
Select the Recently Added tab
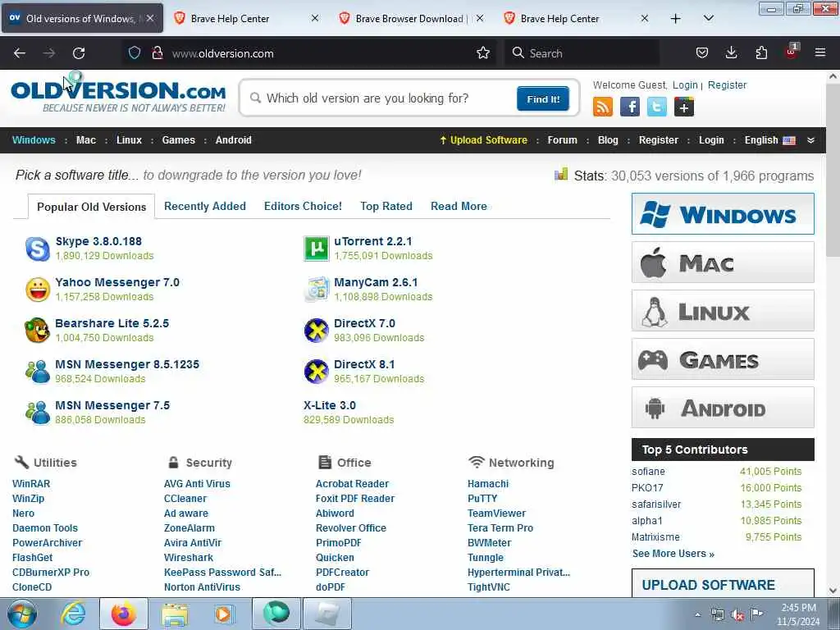(x=204, y=206)
